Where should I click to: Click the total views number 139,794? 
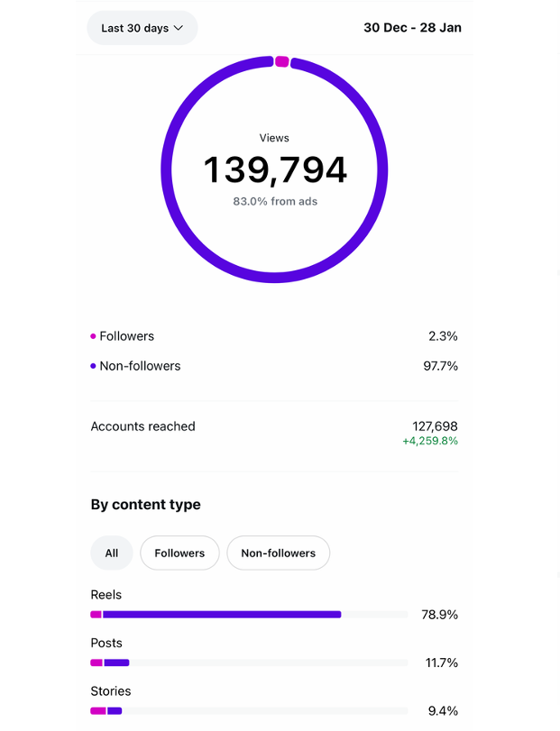pos(275,170)
